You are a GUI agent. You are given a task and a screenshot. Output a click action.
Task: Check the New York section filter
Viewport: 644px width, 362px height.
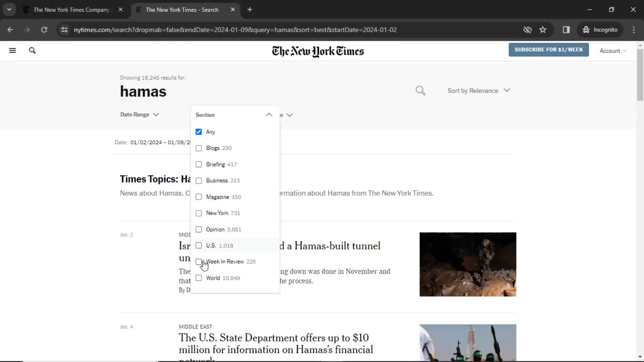[199, 213]
